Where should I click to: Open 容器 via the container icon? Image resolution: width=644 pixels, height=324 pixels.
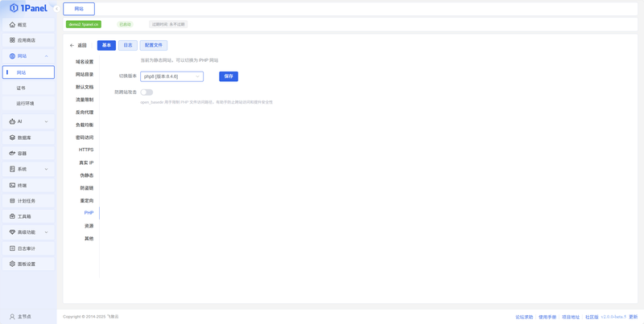click(12, 153)
